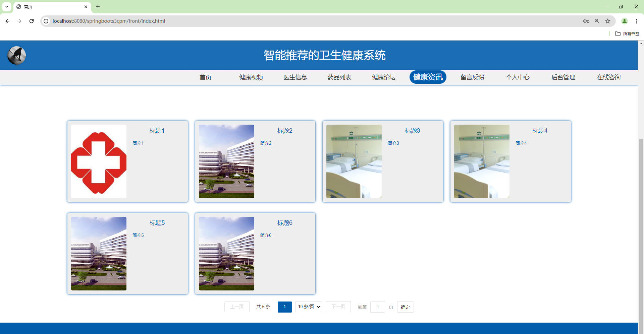Click the bookmark star icon
Screen dimensions: 644x334
tap(608, 21)
